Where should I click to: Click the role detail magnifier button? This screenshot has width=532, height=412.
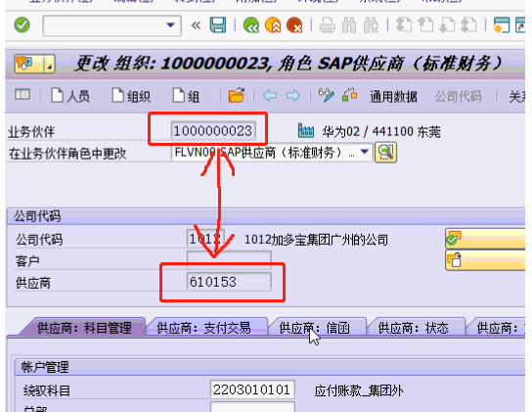pos(385,153)
